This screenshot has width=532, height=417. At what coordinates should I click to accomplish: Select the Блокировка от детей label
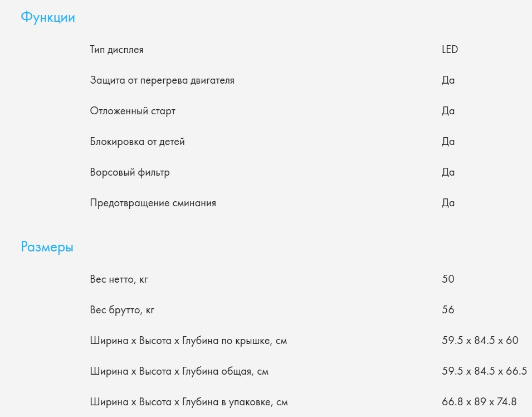[137, 142]
